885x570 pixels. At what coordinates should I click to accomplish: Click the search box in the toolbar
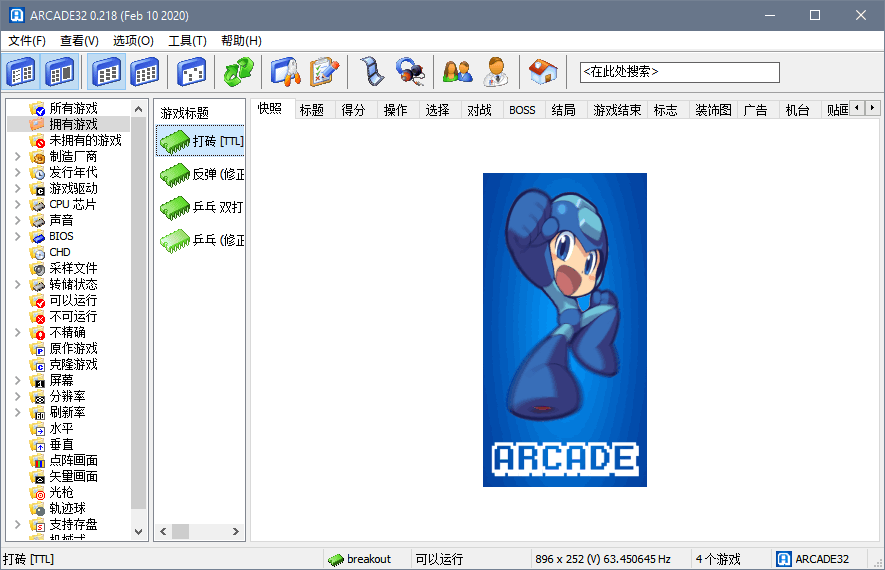pyautogui.click(x=679, y=72)
